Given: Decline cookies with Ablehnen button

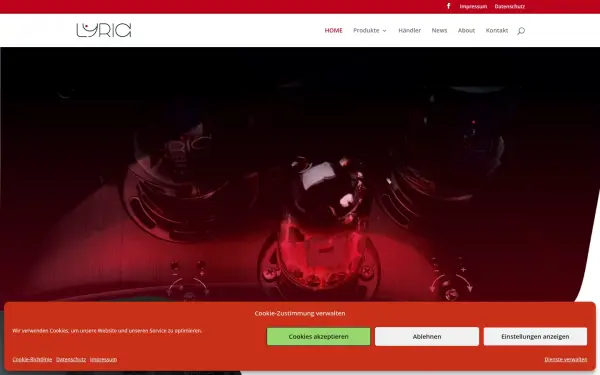Looking at the screenshot, I should click(427, 336).
